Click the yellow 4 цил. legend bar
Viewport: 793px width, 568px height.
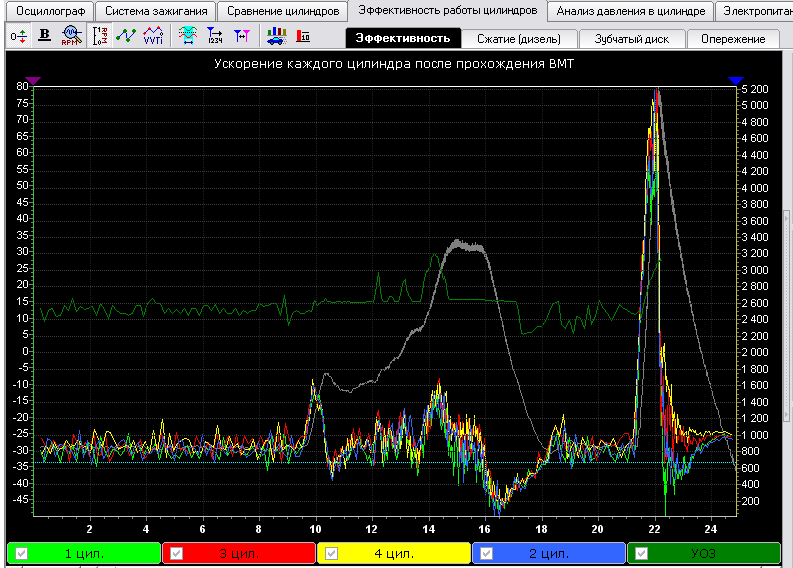[394, 553]
